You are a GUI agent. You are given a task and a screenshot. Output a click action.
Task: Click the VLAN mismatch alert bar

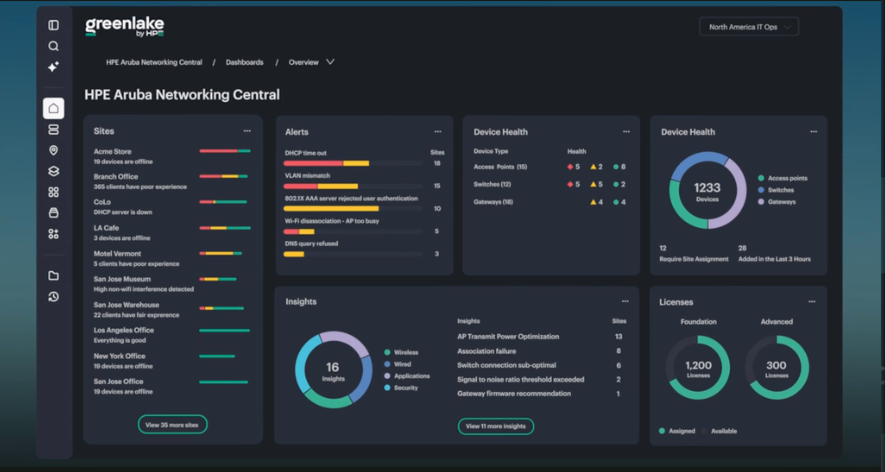tap(353, 186)
